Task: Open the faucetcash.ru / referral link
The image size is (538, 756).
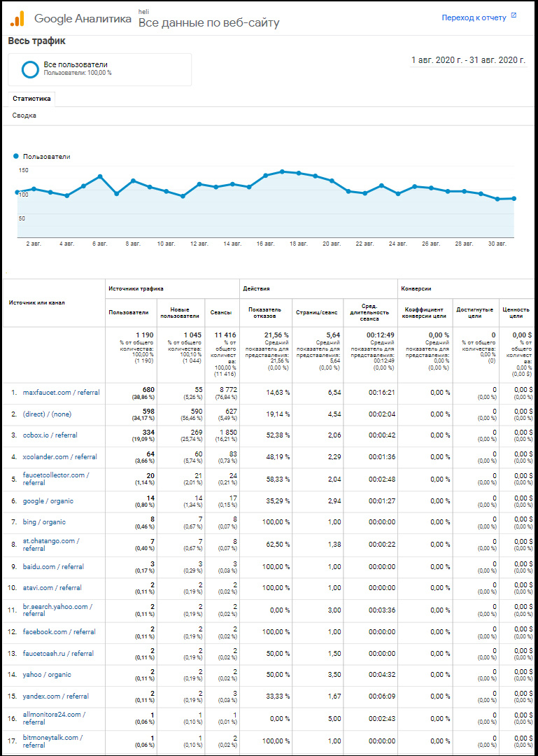Action: pyautogui.click(x=58, y=653)
